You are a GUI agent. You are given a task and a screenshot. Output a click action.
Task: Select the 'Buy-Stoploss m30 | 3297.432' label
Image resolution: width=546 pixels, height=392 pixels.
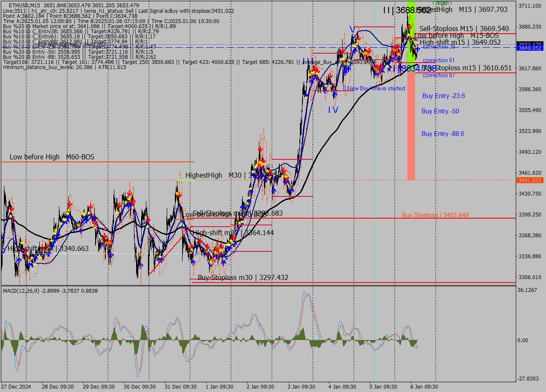point(243,278)
